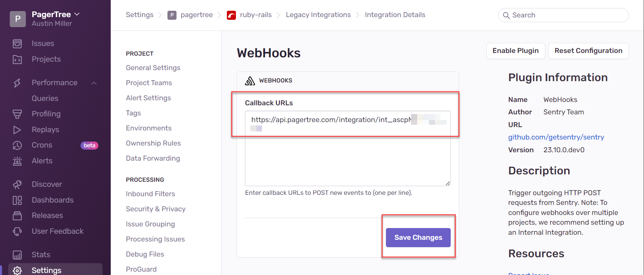Click the Dashboards icon
The image size is (644, 275).
click(17, 200)
